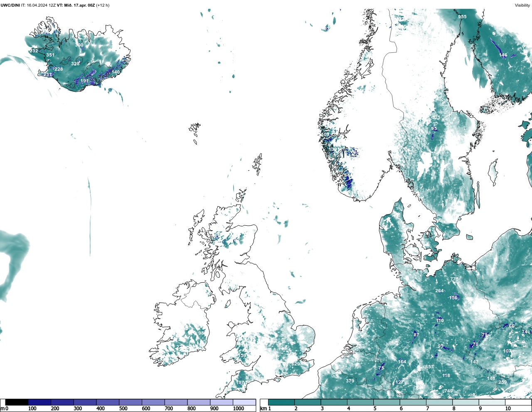Image resolution: width=532 pixels, height=412 pixels.
Task: Click the '360' value in north Iceland
Action: (79, 45)
